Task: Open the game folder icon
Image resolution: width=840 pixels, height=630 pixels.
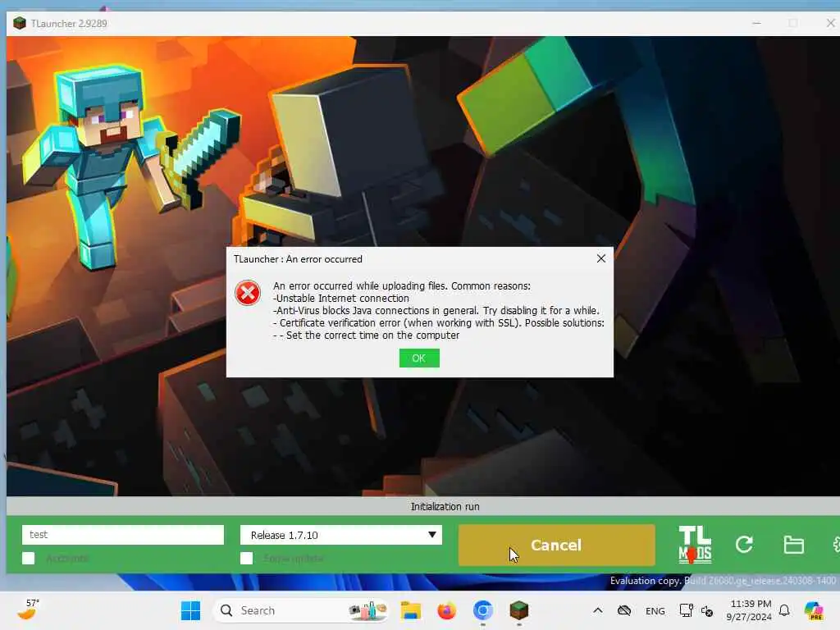Action: (793, 545)
